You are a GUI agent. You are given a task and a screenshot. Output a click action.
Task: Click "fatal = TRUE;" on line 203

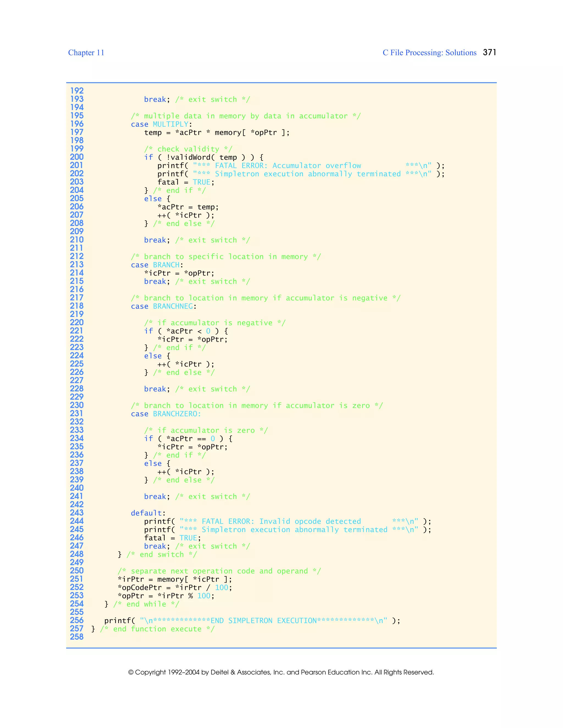click(x=186, y=182)
